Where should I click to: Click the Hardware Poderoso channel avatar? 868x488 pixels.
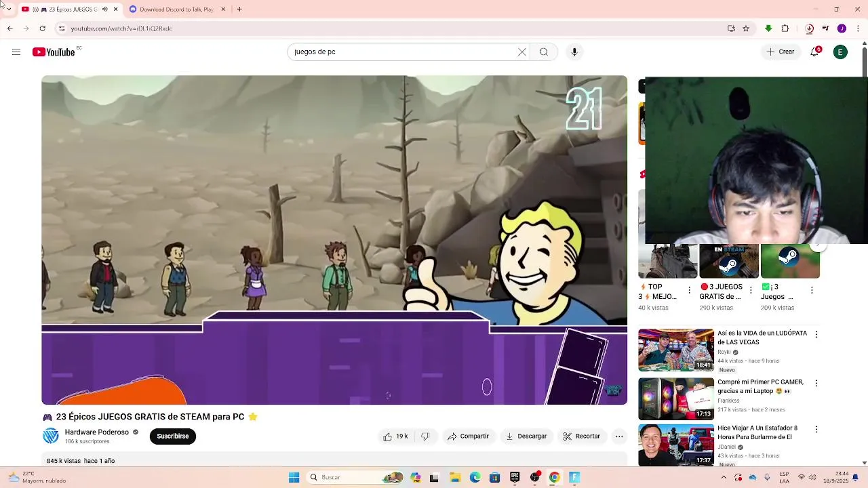(51, 436)
